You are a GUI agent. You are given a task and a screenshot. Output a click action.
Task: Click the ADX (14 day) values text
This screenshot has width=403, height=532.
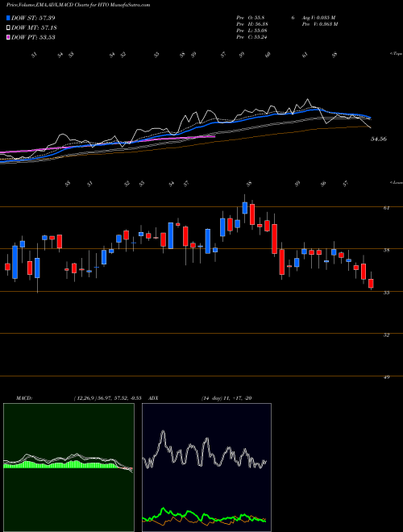pos(226,398)
